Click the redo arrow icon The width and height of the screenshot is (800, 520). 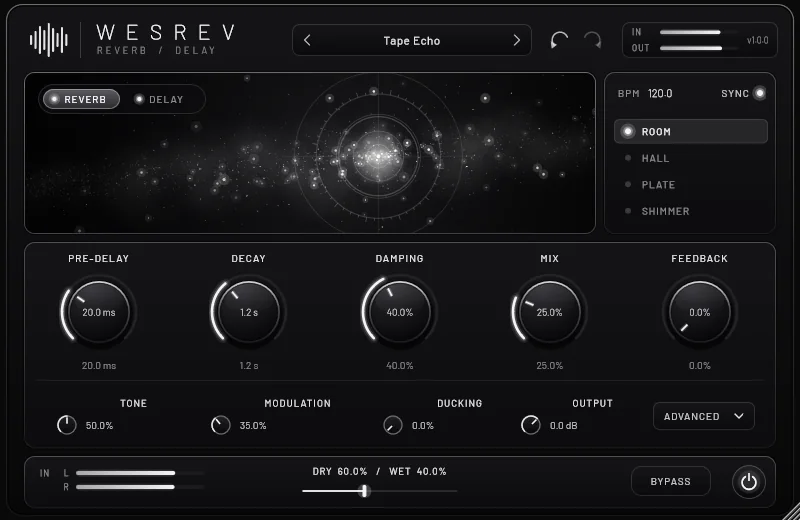point(593,40)
